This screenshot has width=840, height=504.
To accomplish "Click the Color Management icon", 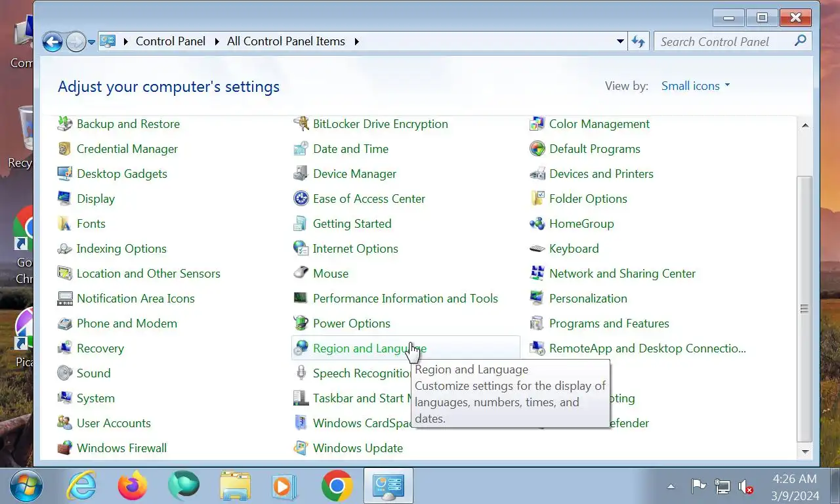I will [x=537, y=123].
